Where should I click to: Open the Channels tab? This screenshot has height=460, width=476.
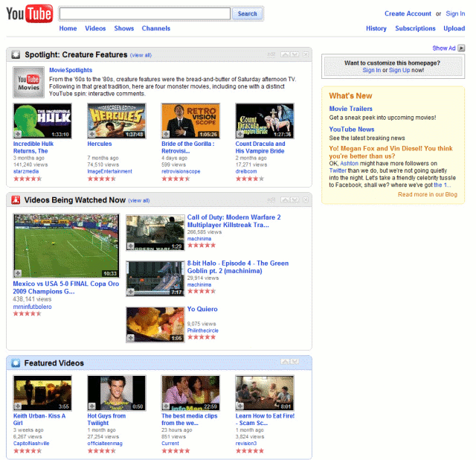click(155, 28)
